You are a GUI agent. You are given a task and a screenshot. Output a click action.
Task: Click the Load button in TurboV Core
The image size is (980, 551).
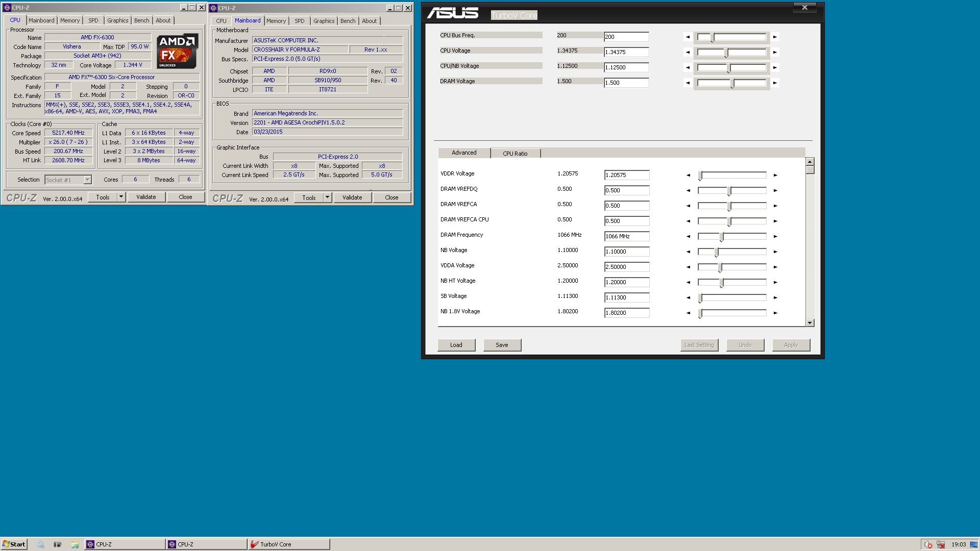pos(456,345)
